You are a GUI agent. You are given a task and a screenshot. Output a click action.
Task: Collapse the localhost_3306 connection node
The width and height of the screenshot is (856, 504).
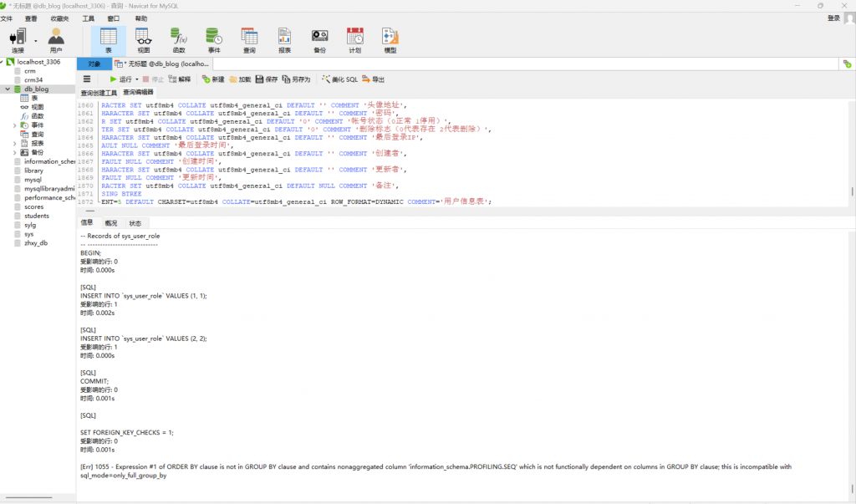(x=3, y=62)
